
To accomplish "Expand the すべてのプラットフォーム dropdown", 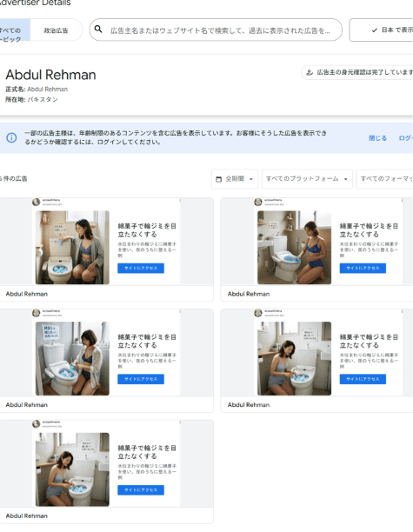I will click(307, 179).
